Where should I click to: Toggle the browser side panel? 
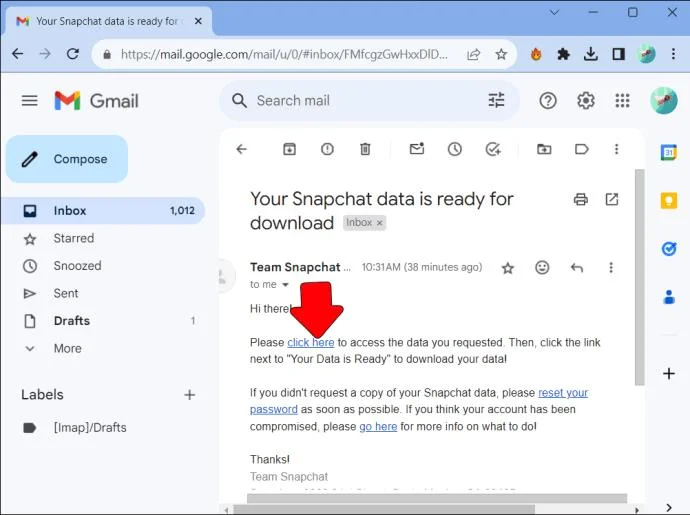pos(618,54)
